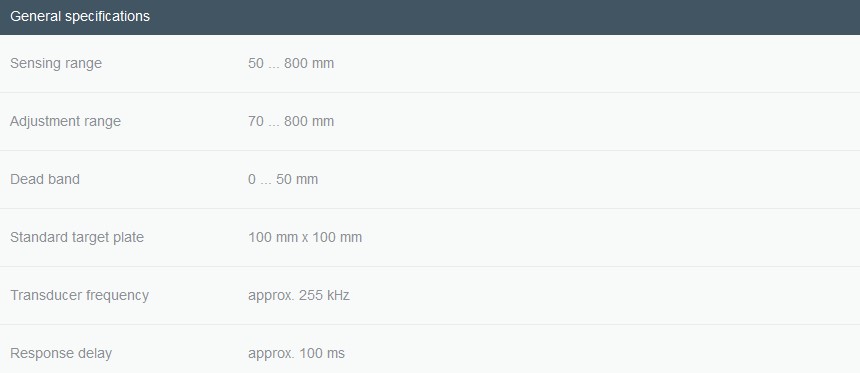Select the Transducer frequency label
The height and width of the screenshot is (373, 860).
(80, 295)
